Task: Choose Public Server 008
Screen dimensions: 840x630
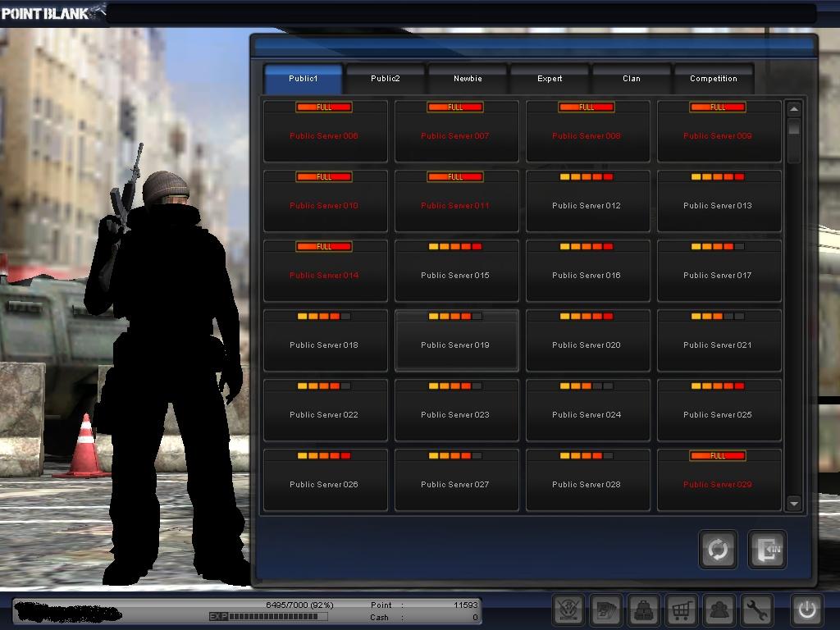Action: (x=587, y=131)
